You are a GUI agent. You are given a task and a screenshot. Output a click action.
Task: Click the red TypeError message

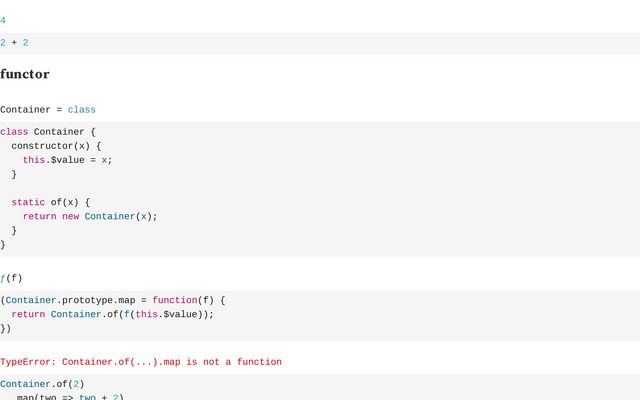coord(141,362)
